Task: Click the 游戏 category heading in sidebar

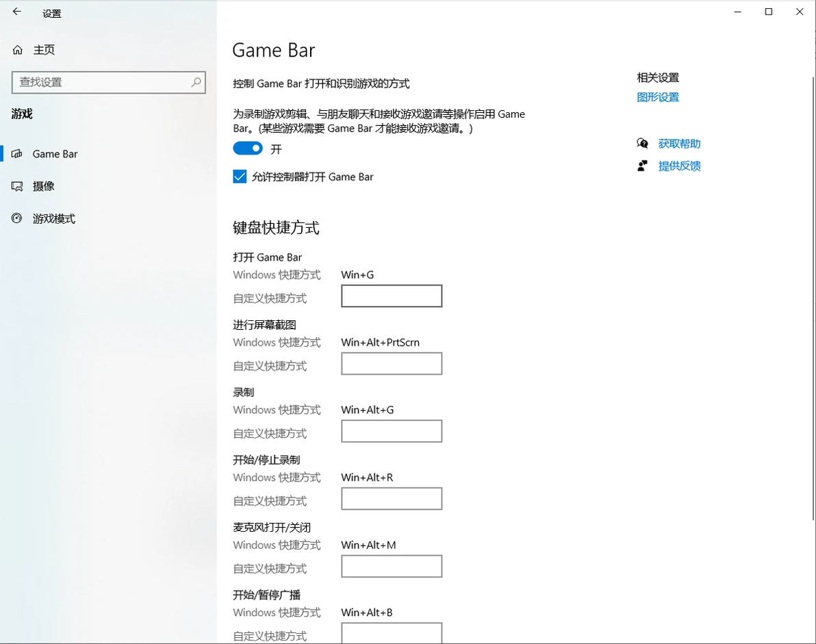Action: (x=22, y=114)
